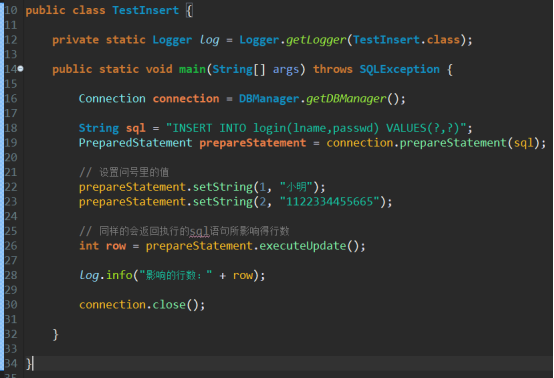The width and height of the screenshot is (554, 378).
Task: Click the getDBManager method call on line 16
Action: coord(346,99)
